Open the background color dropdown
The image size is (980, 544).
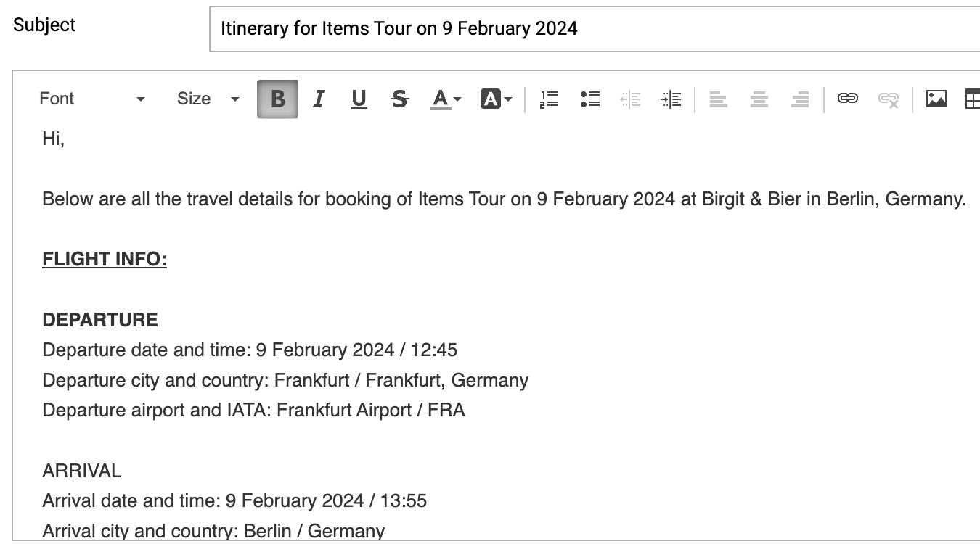point(497,99)
